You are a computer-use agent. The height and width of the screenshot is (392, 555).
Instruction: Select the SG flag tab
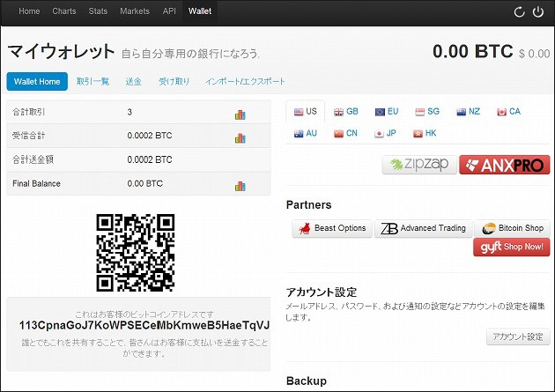pos(427,112)
